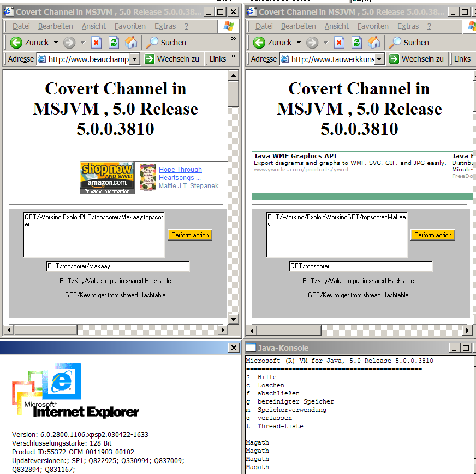Click output text area in left window

94,235
